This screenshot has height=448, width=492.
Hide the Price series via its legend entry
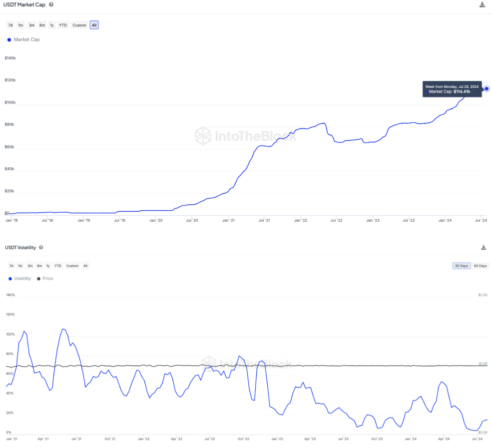click(45, 278)
